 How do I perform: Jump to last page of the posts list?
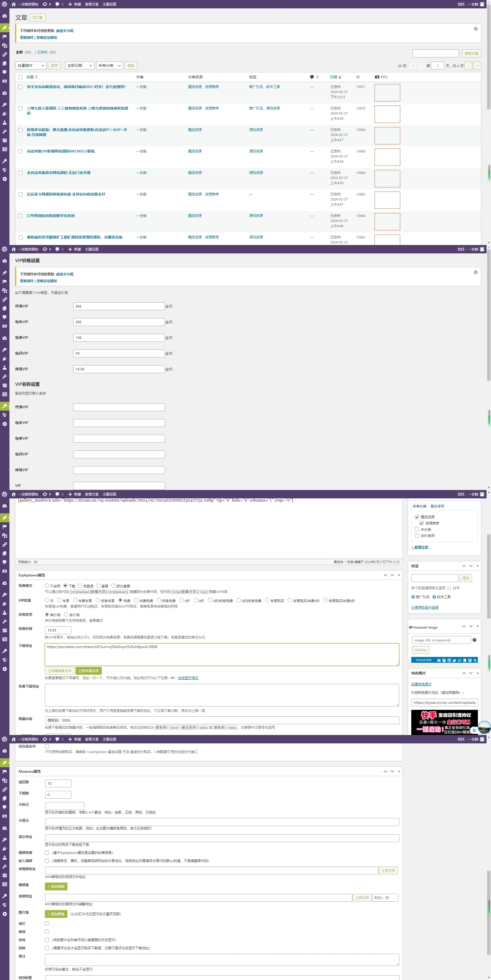477,66
